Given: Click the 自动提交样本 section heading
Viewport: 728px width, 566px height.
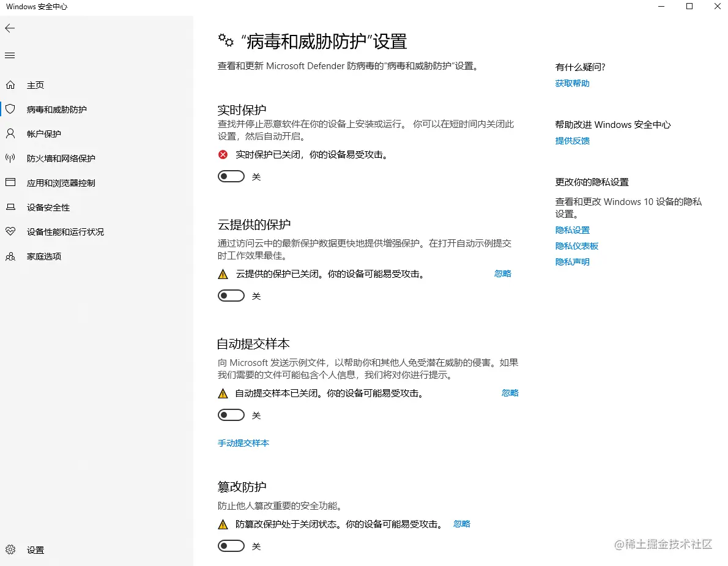Looking at the screenshot, I should [x=253, y=344].
